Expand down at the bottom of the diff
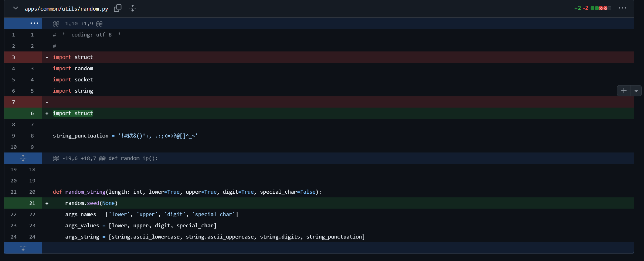Viewport: 644px width, 261px height. pos(23,248)
